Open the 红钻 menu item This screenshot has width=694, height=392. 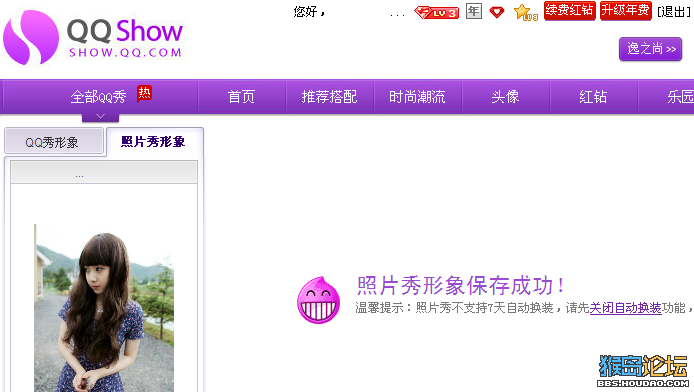coord(593,96)
